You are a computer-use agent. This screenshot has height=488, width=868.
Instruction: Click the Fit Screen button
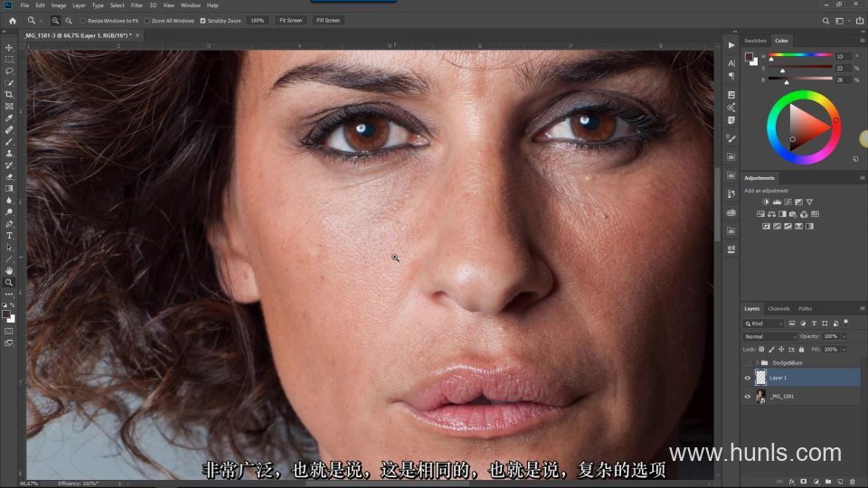[290, 21]
